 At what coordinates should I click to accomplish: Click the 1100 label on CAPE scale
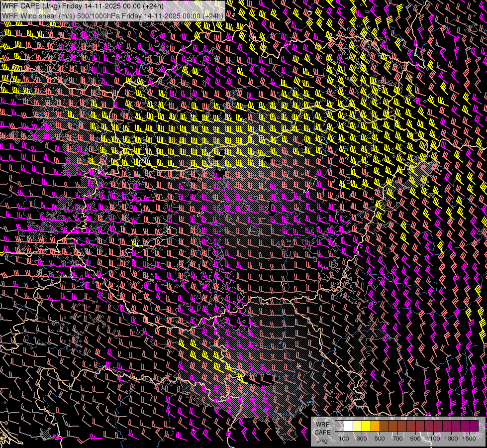[433, 439]
